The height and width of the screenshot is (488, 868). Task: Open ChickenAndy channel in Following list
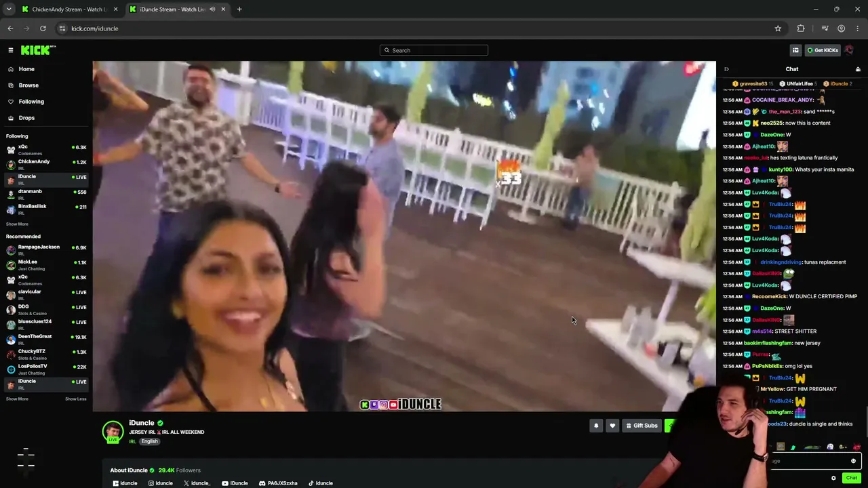[45, 164]
